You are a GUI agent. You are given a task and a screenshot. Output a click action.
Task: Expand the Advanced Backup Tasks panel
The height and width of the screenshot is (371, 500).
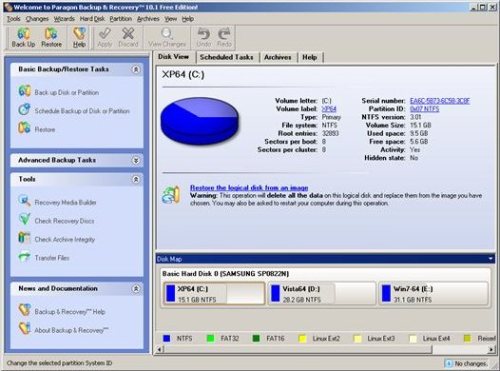point(136,160)
